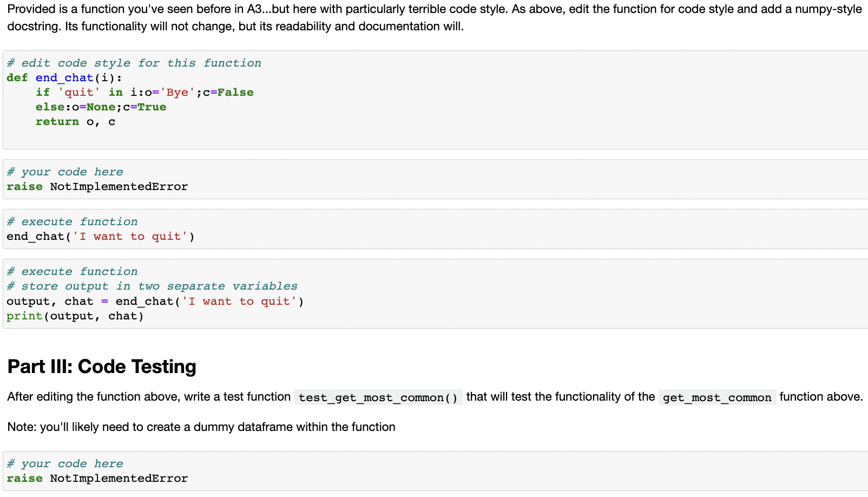Viewport: 868px width, 497px height.
Task: Click the '# execute function' comment cell
Action: (72, 221)
